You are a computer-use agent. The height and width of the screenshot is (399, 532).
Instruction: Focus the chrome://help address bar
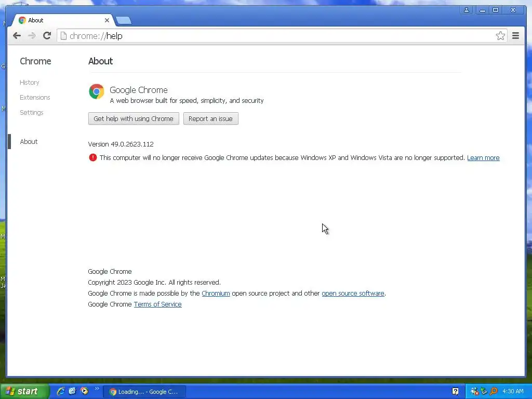[282, 36]
